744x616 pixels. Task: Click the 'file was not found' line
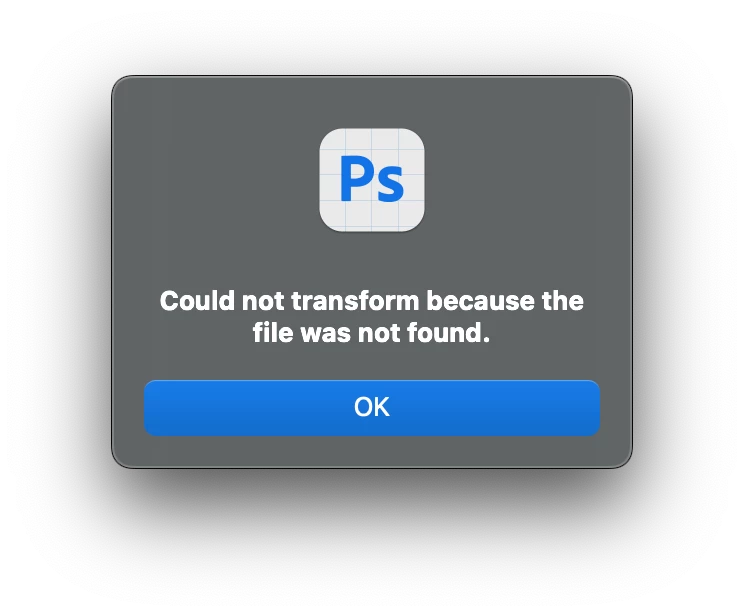click(371, 333)
